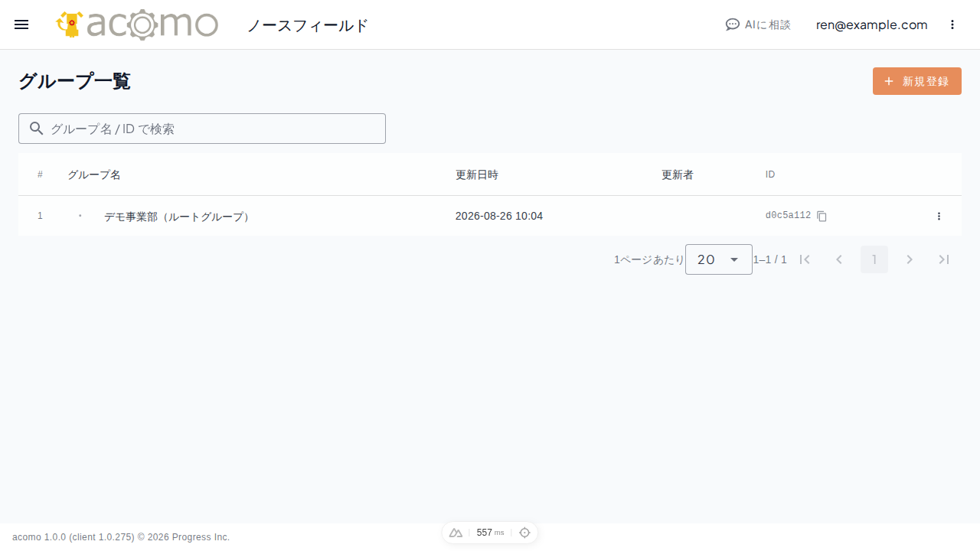Click the ID column header
The width and height of the screenshot is (980, 551).
[x=770, y=174]
